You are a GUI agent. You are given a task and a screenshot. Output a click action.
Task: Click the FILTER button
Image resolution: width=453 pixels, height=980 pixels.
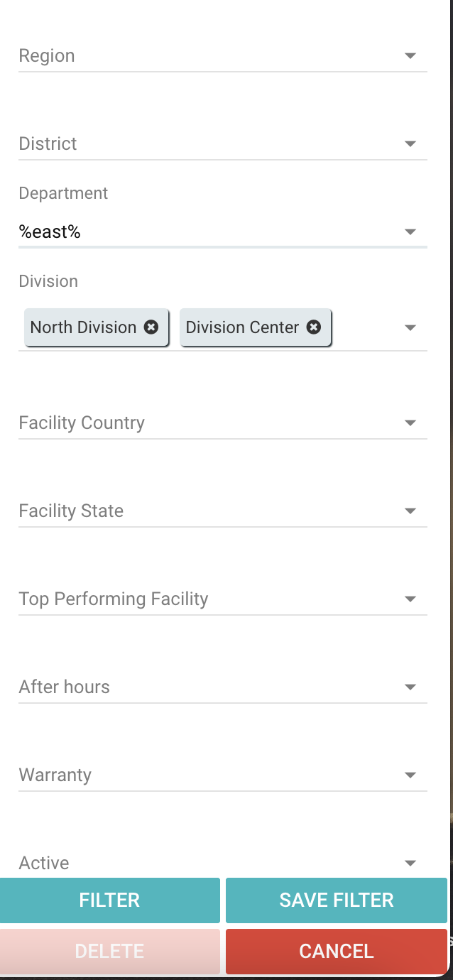pos(109,900)
